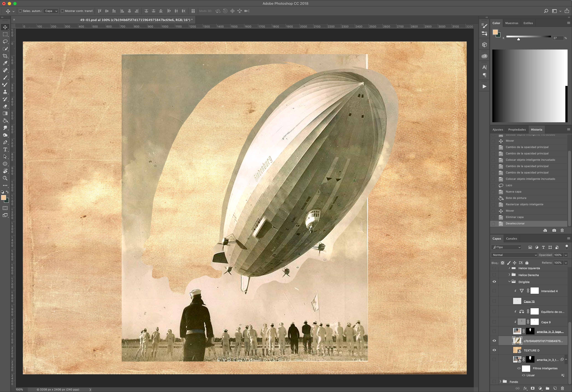
Task: Select the Eraser tool
Action: pyautogui.click(x=5, y=106)
